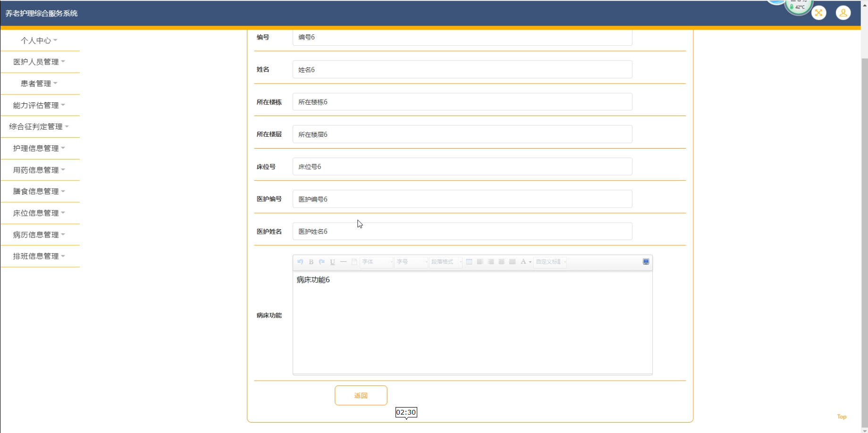Open the 段落格式 paragraph format dropdown
This screenshot has width=868, height=433.
[446, 262]
